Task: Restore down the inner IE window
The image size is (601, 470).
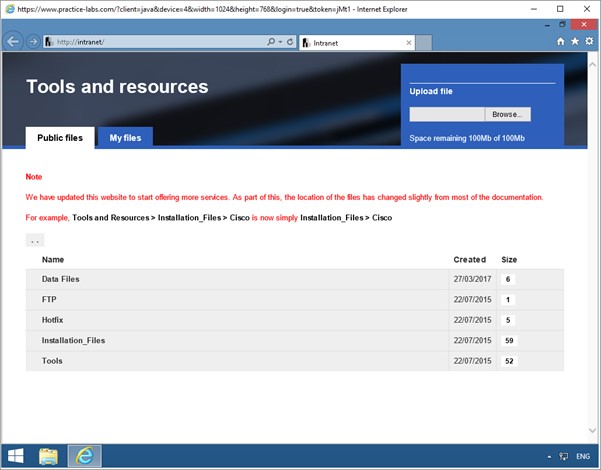Action: tap(562, 25)
